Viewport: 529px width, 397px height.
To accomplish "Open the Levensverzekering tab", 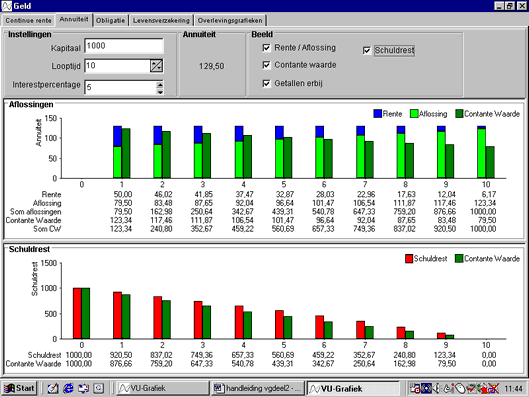I will click(161, 21).
